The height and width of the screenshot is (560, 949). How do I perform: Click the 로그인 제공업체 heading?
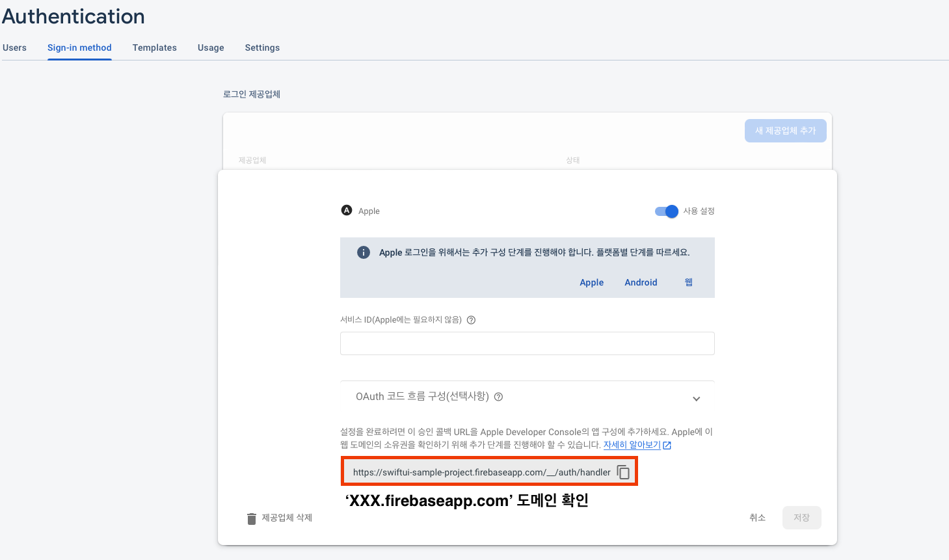click(252, 94)
